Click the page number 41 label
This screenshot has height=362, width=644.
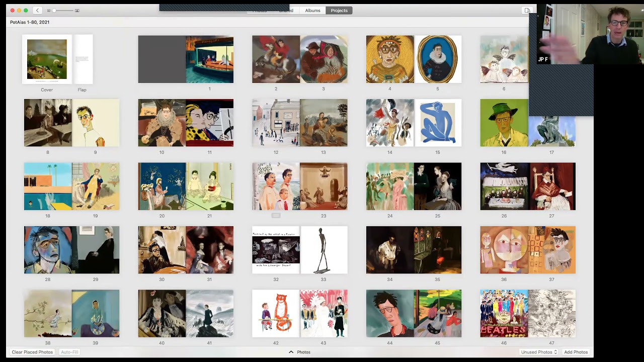click(x=209, y=343)
